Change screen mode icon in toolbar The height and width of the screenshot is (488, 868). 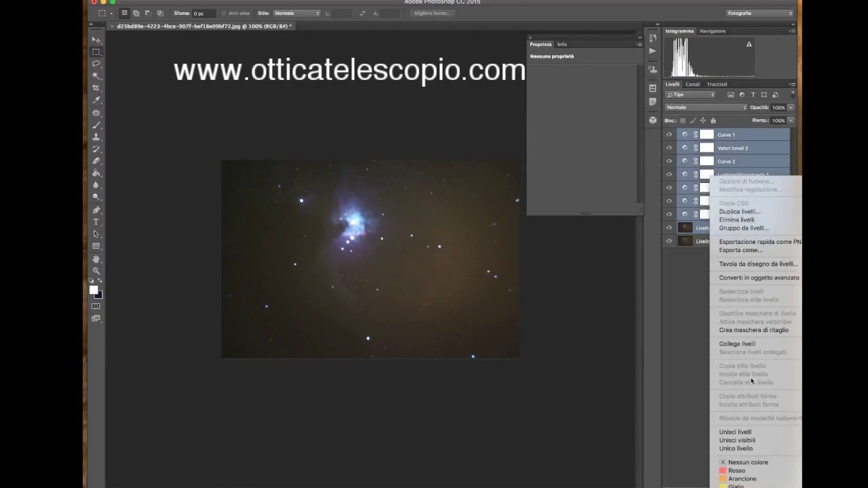(x=96, y=318)
